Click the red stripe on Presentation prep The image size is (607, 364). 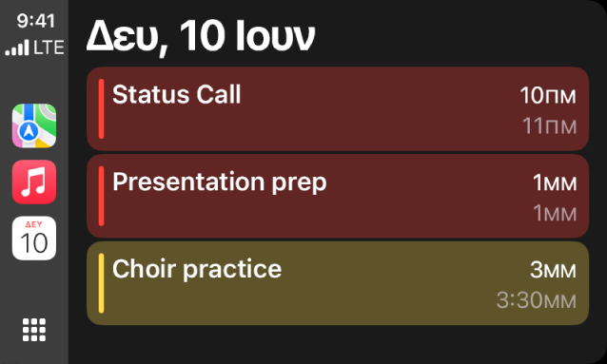click(101, 196)
